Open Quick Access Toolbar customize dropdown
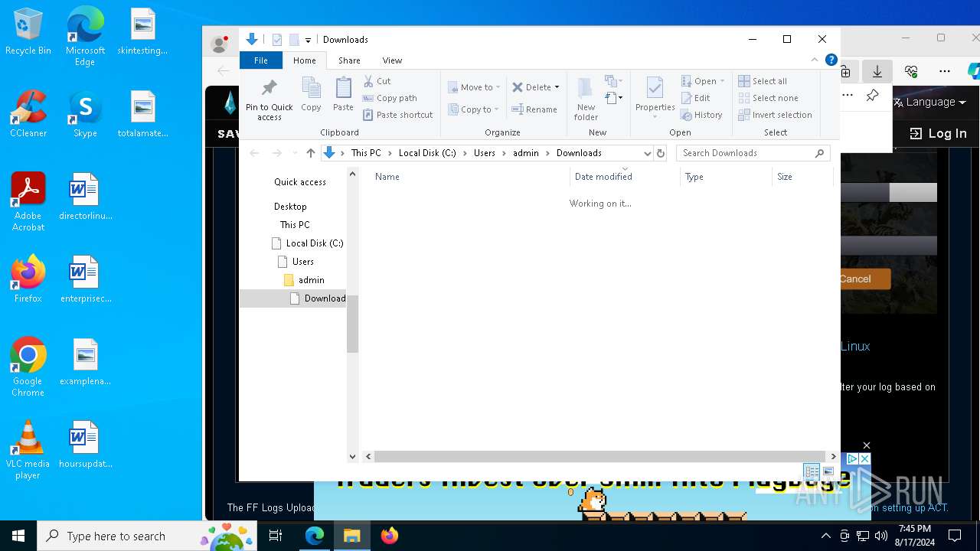 pyautogui.click(x=308, y=40)
